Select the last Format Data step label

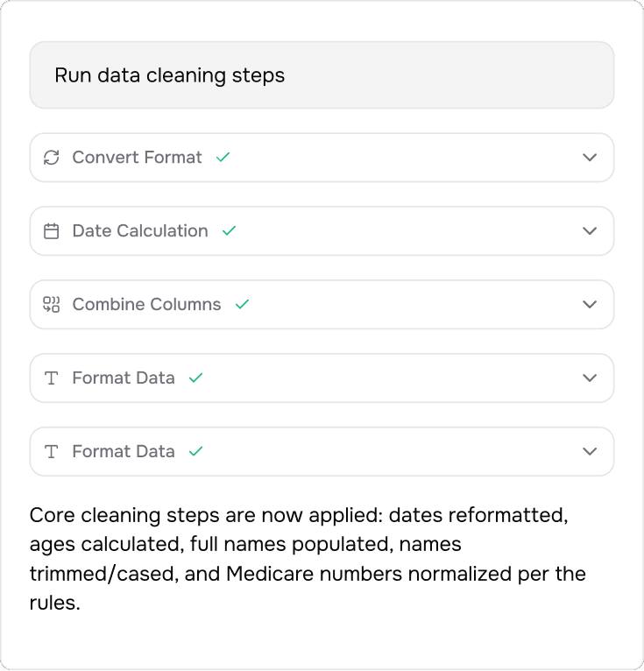[x=124, y=452]
